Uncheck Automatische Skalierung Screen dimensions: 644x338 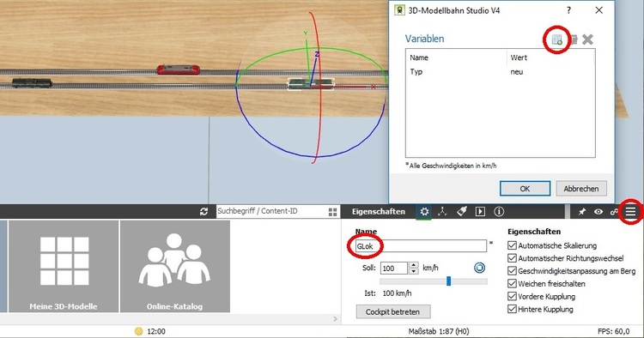point(512,245)
